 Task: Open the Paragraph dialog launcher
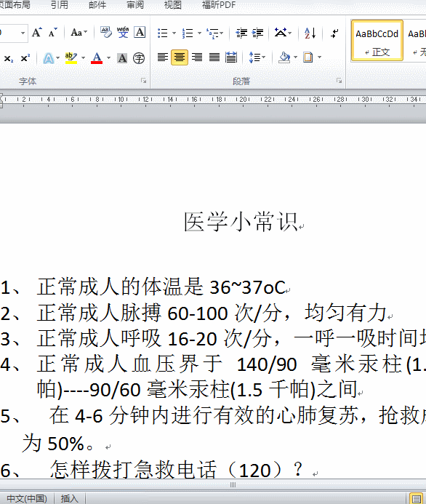tap(339, 81)
